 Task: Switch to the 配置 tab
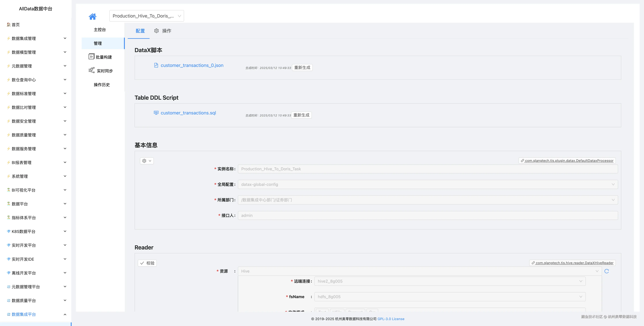tap(140, 31)
